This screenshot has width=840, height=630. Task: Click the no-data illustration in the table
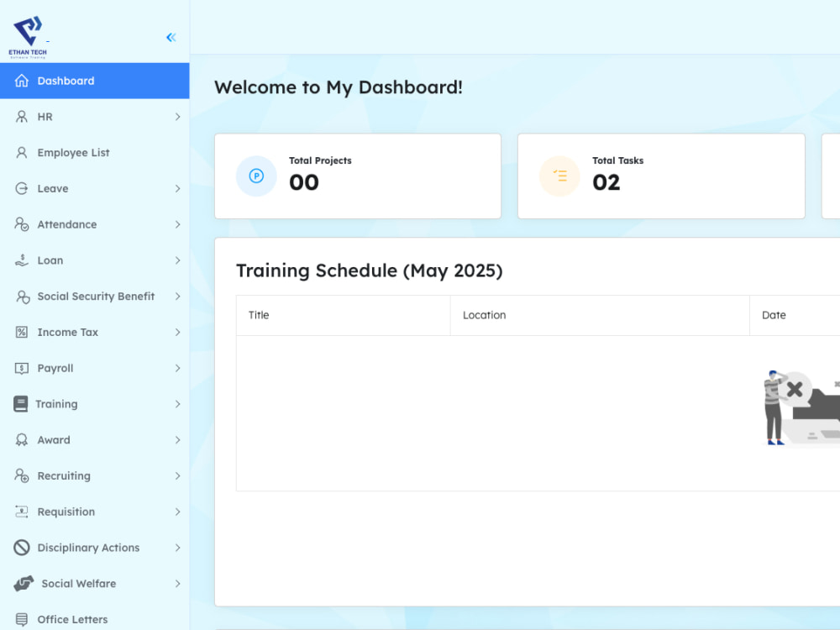point(801,408)
